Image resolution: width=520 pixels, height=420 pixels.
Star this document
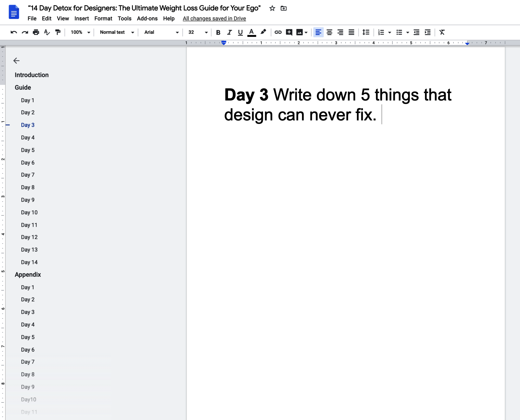tap(272, 8)
